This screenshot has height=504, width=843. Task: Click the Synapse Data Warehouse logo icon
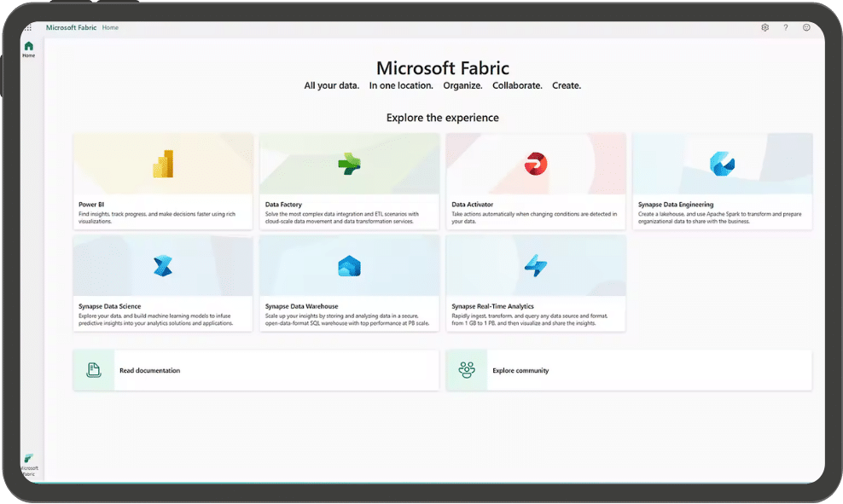click(x=350, y=266)
